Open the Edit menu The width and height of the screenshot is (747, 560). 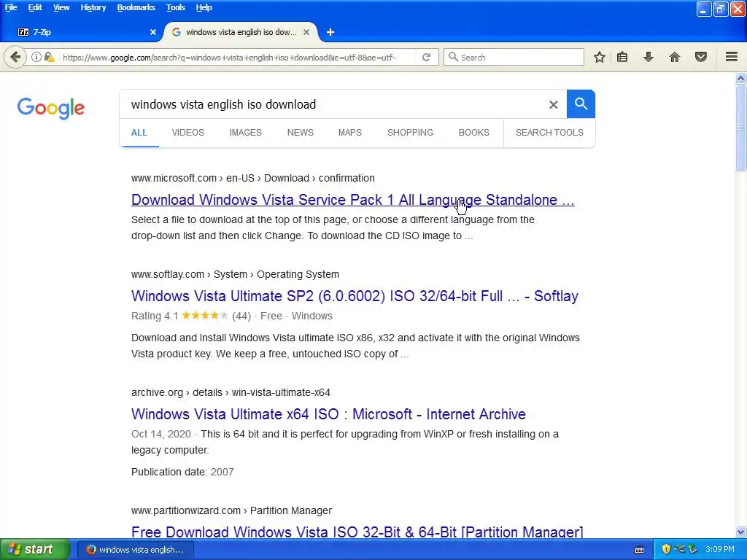35,7
